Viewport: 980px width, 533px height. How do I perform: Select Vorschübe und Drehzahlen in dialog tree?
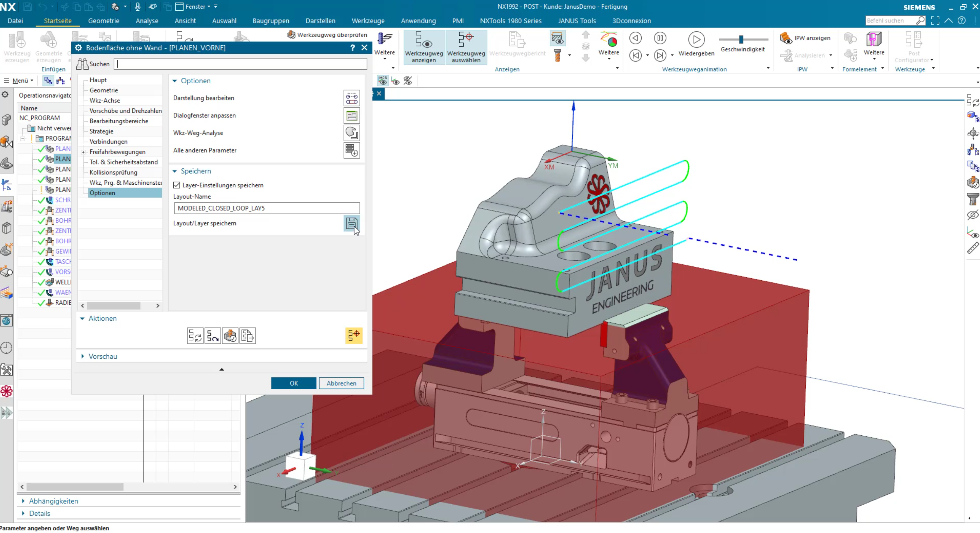[126, 111]
